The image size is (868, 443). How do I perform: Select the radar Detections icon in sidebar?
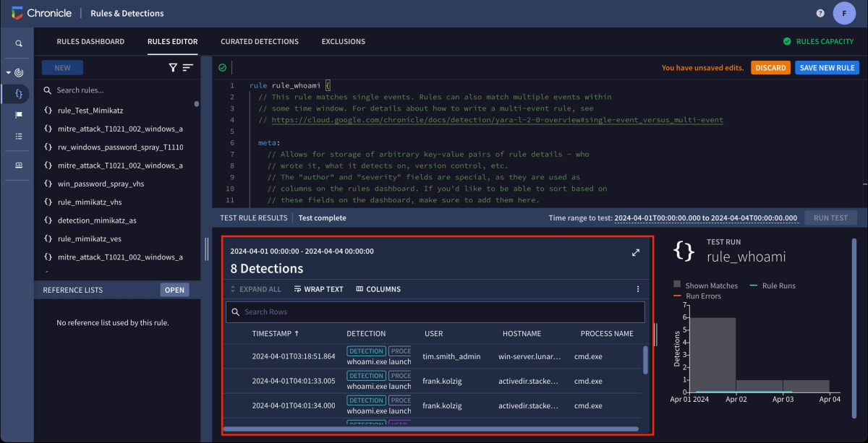[19, 73]
